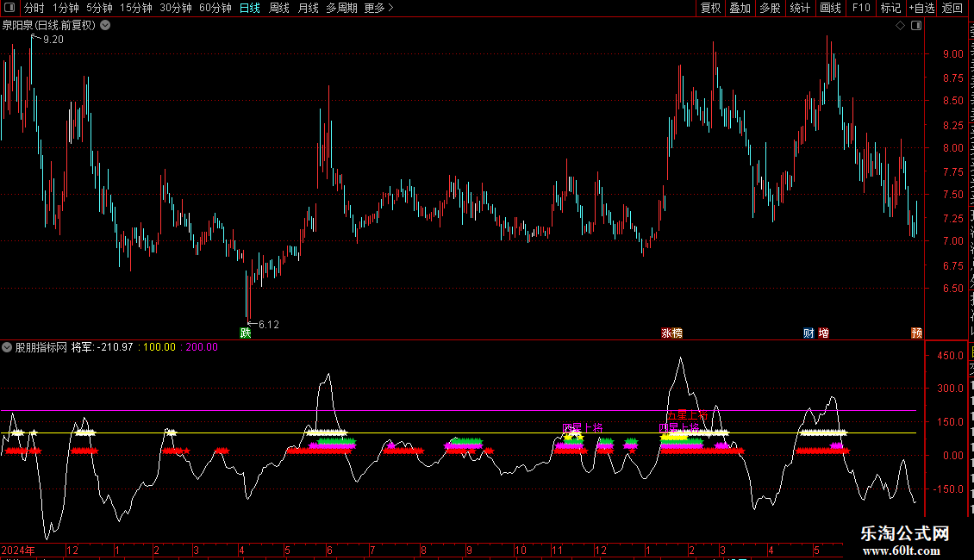Click the 8.00 price axis label
The image size is (974, 560).
(x=952, y=148)
